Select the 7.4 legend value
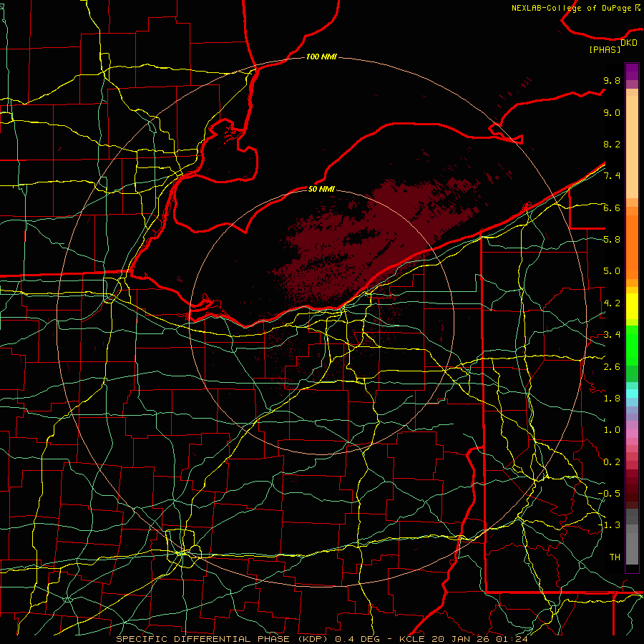644x644 pixels. [x=612, y=176]
